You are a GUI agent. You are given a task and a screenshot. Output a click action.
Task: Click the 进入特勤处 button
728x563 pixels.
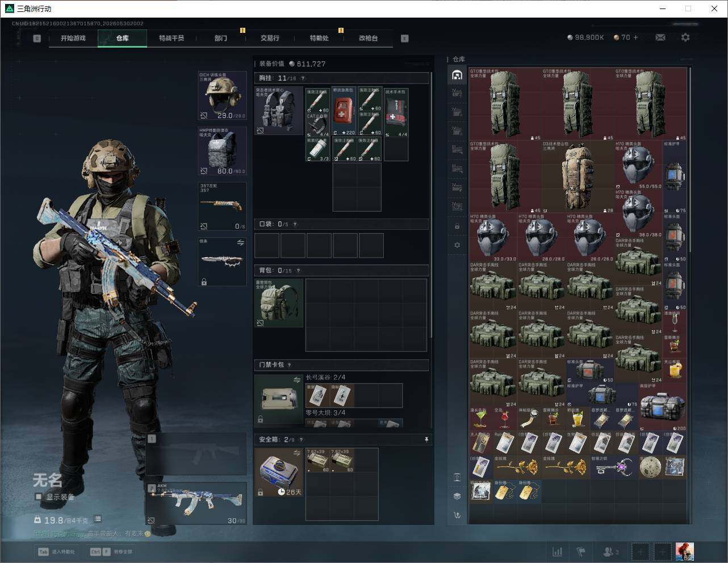point(57,552)
